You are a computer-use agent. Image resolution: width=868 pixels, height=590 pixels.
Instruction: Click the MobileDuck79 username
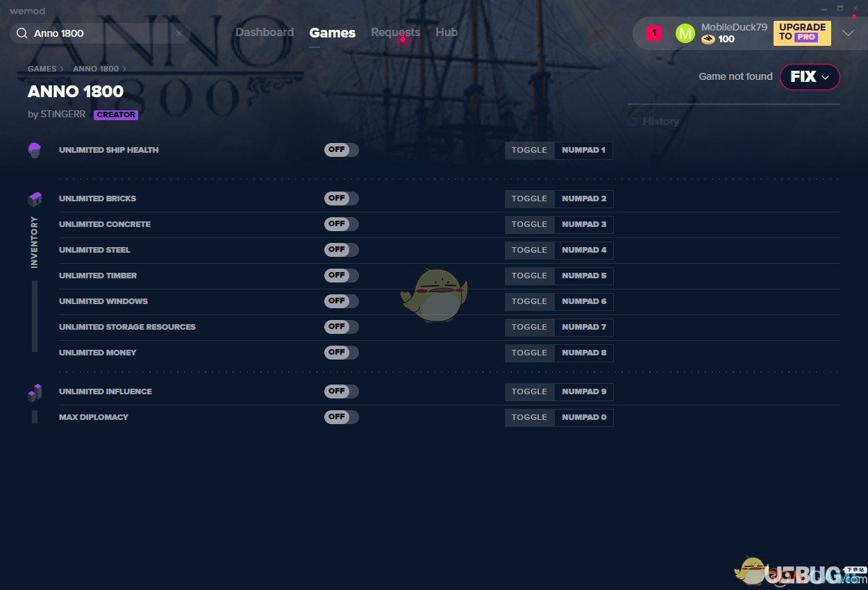point(734,27)
